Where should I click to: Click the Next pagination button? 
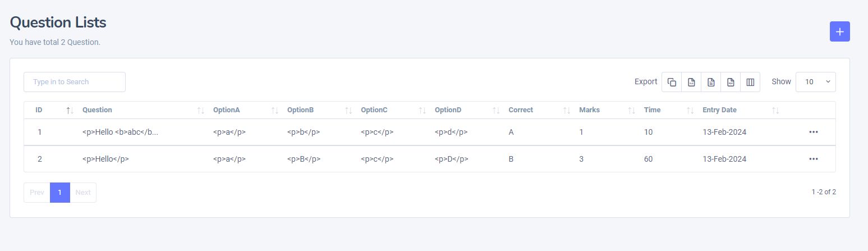[83, 193]
